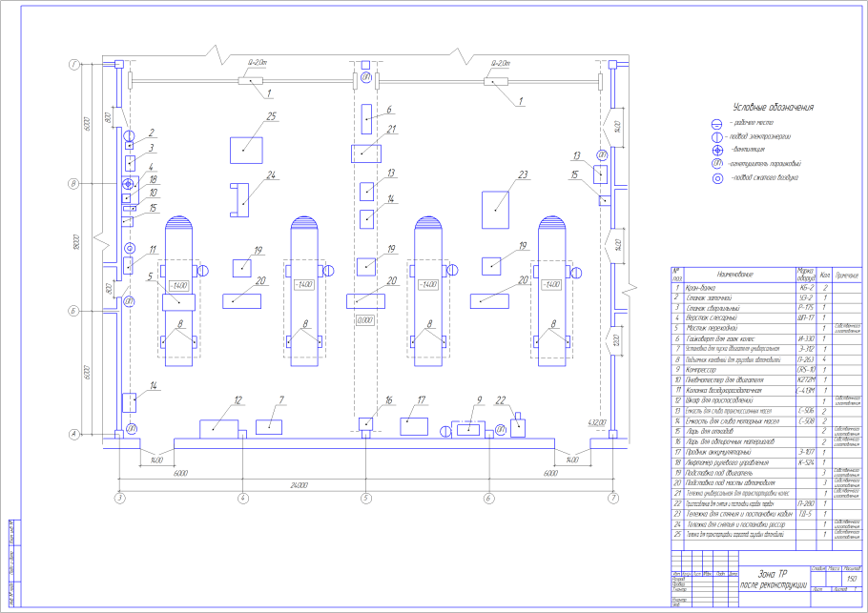Select the grid axis circle labeled 4
The image size is (868, 613).
(242, 498)
